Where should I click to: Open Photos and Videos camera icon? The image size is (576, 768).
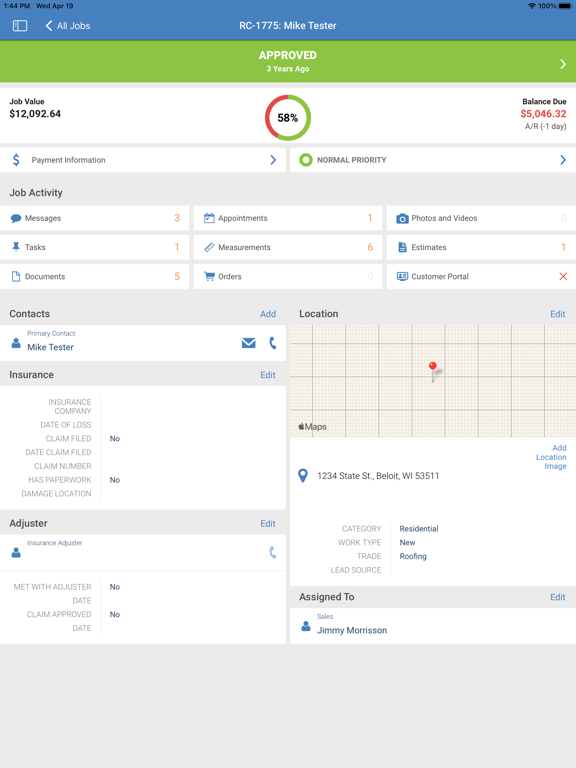pyautogui.click(x=402, y=218)
